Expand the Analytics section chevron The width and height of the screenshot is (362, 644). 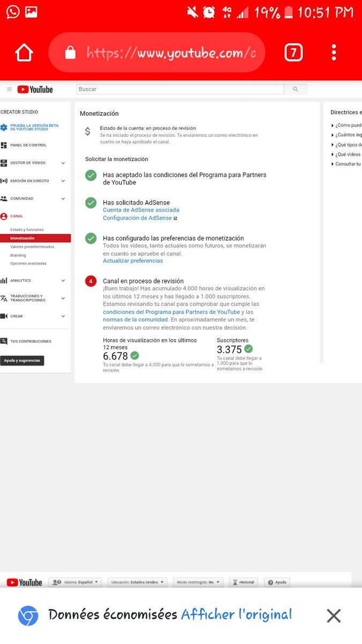[63, 281]
